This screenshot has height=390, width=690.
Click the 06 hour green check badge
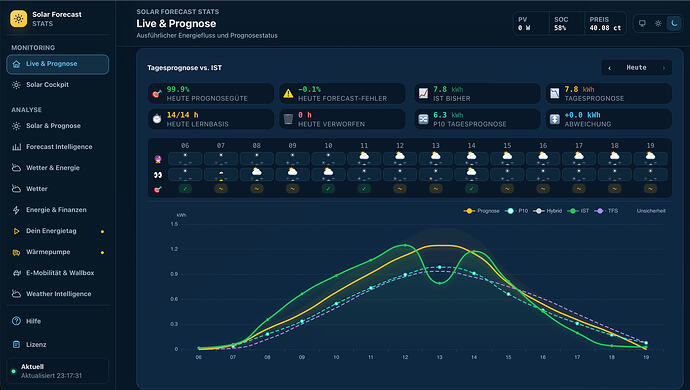185,188
